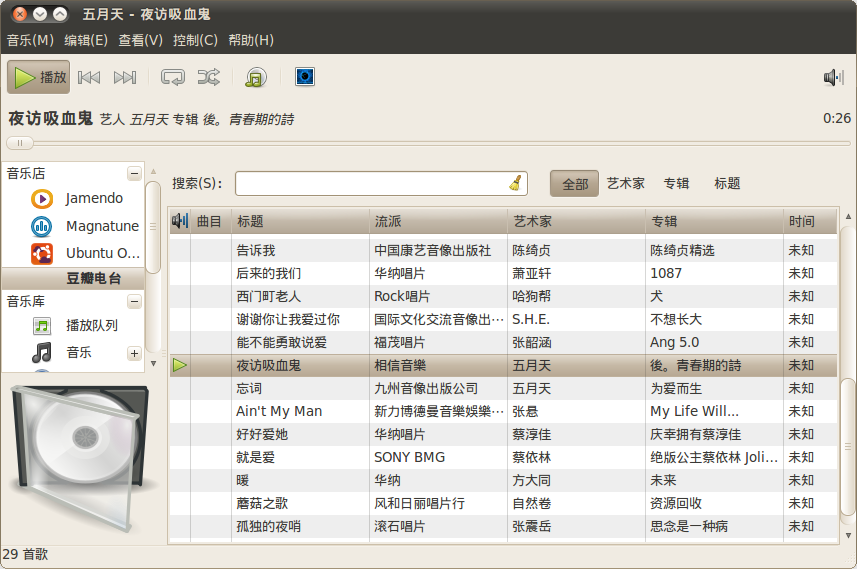
Task: Sort by the 艺术家 column header
Action: coord(577,221)
